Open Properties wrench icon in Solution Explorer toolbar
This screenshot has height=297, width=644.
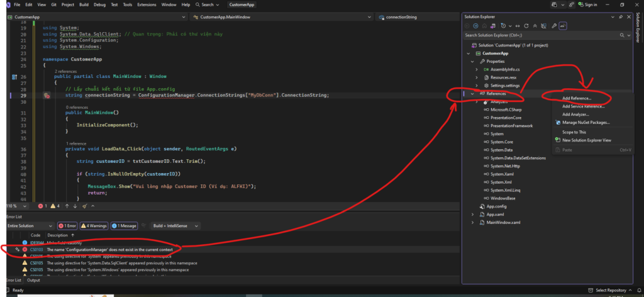click(553, 26)
